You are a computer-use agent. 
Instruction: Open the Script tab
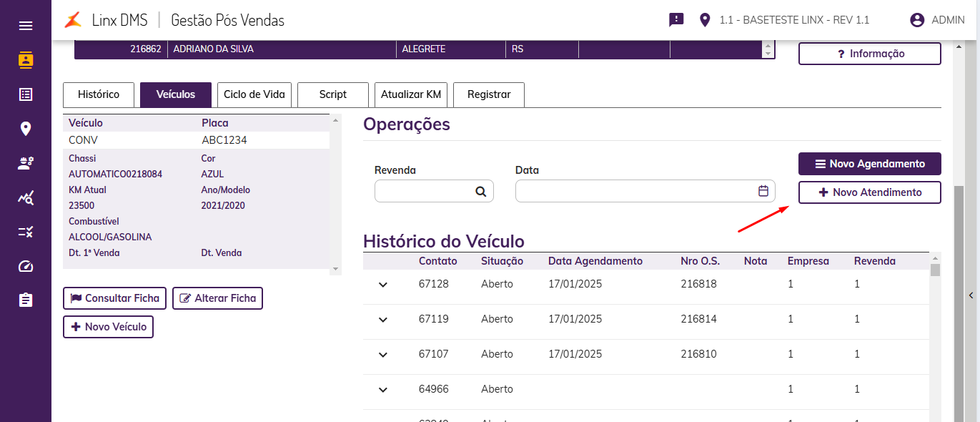tap(333, 94)
